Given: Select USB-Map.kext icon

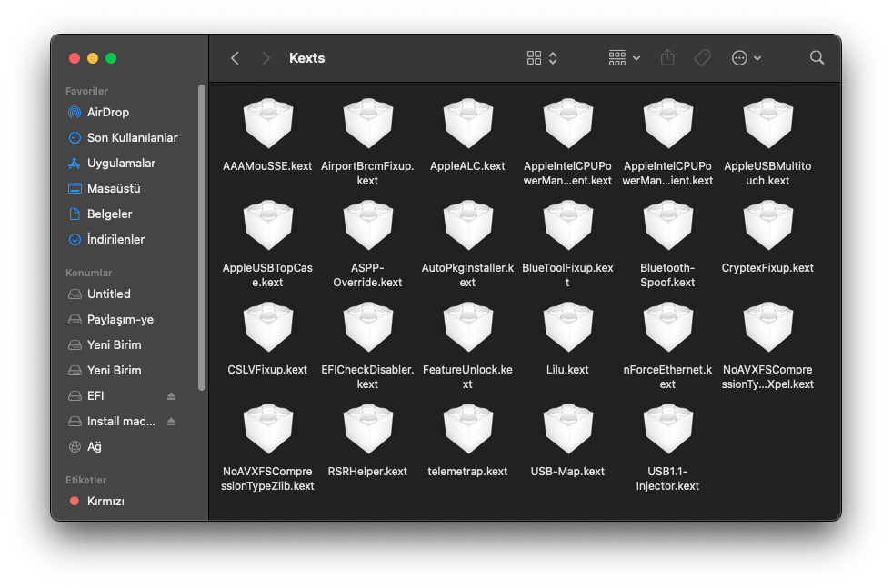Looking at the screenshot, I should 567,429.
